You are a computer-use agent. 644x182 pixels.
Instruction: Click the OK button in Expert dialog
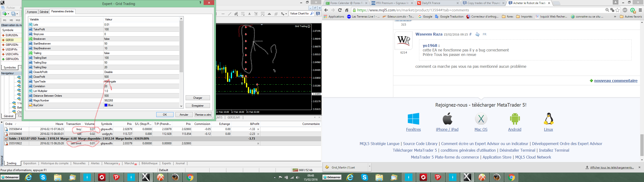coord(165,114)
